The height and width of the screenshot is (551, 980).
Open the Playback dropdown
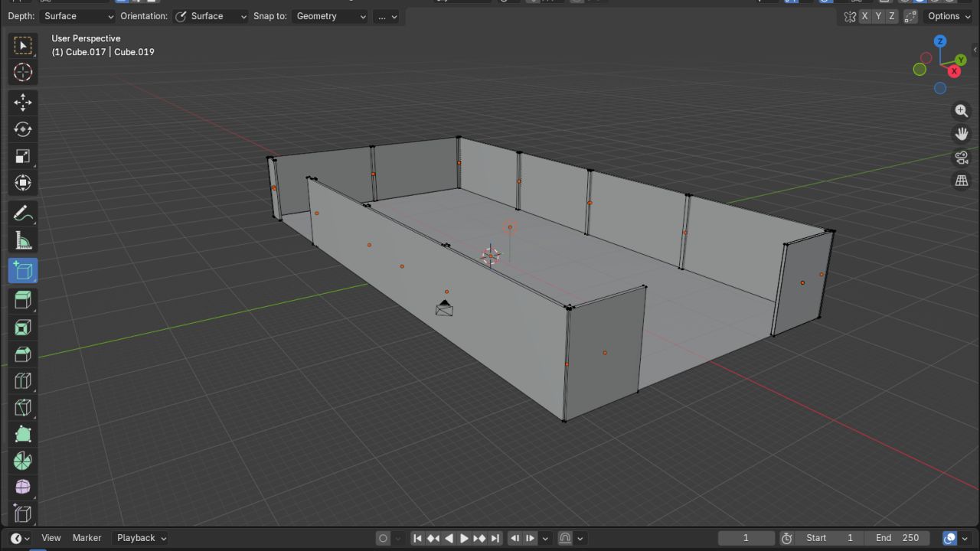[x=142, y=538]
